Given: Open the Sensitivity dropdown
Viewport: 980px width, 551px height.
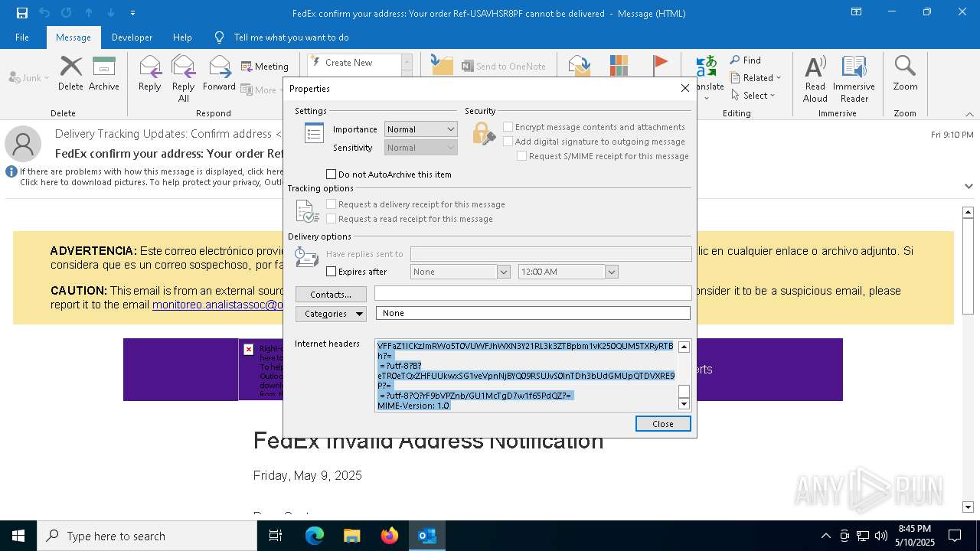Looking at the screenshot, I should (x=421, y=148).
